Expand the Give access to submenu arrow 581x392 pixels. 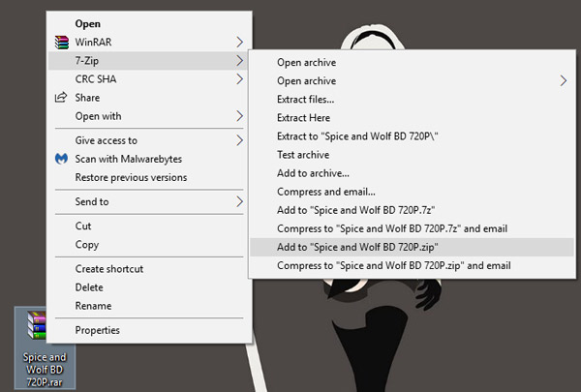pos(240,140)
